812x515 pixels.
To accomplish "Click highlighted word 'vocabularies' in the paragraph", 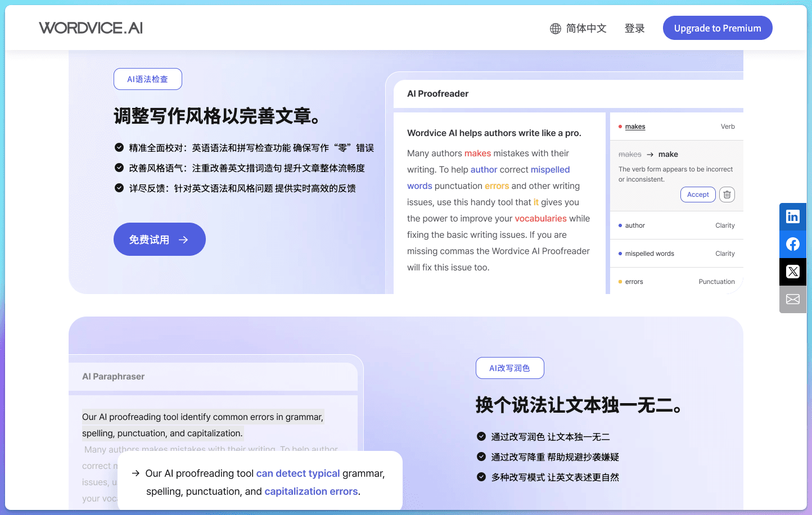I will tap(541, 219).
